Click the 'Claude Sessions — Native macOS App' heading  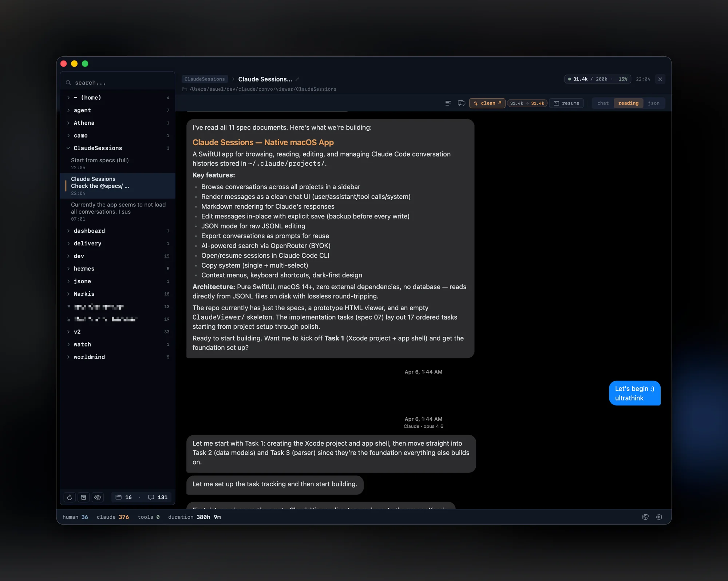(263, 143)
